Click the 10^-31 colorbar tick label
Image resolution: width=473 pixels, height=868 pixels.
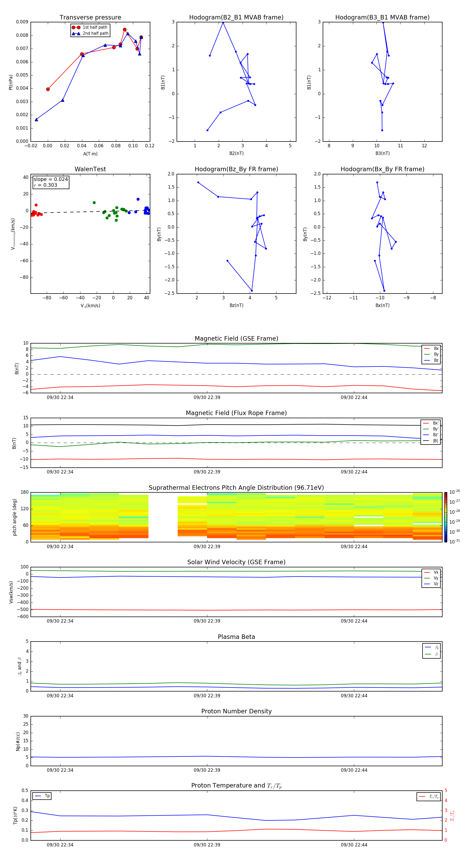coord(455,542)
